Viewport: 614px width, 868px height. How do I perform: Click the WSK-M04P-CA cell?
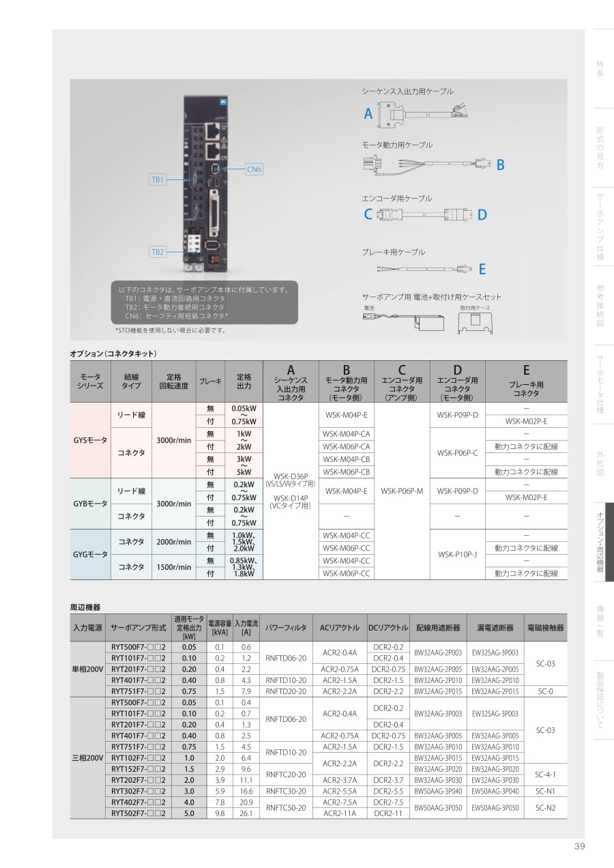(x=347, y=434)
